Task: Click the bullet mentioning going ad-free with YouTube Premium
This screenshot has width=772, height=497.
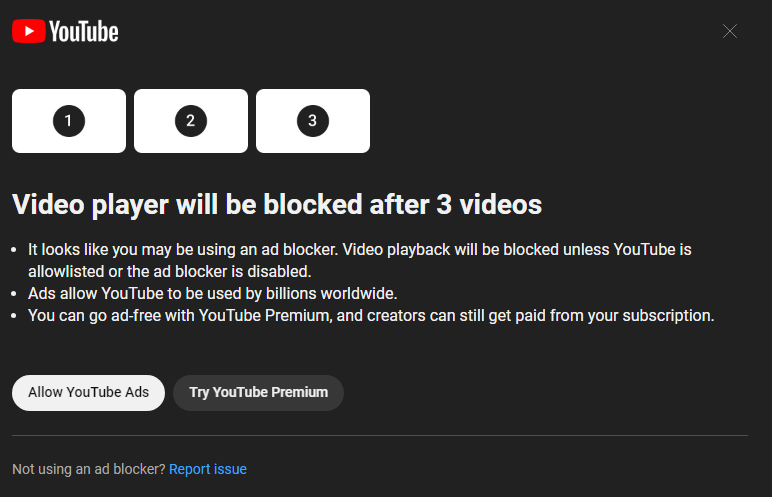Action: (371, 316)
